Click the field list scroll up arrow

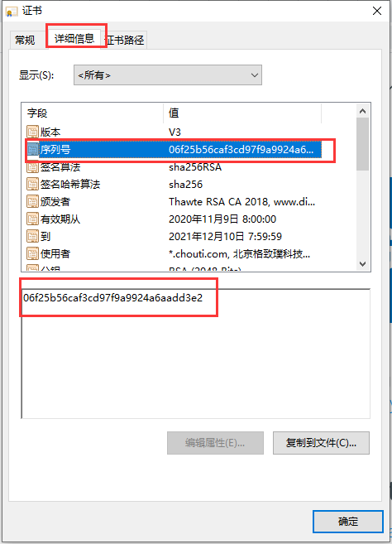coord(362,111)
